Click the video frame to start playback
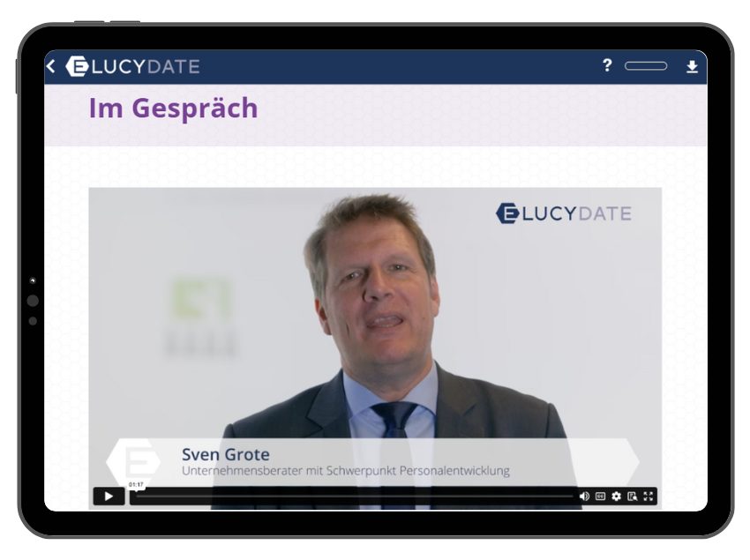This screenshot has height=560, width=750. [x=374, y=335]
